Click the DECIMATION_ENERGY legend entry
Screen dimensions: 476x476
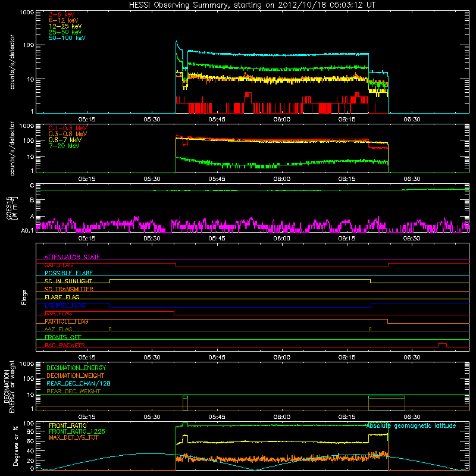(x=76, y=368)
